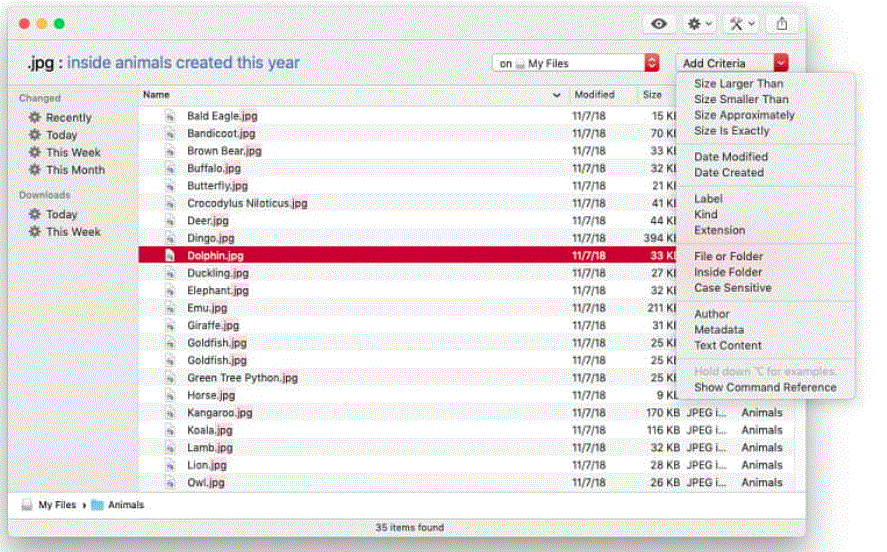
Task: Click This Week gear icon under Changed
Action: [x=35, y=153]
